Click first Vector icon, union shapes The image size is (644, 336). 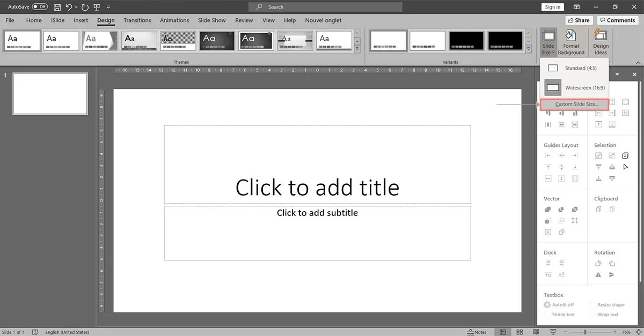(x=548, y=210)
